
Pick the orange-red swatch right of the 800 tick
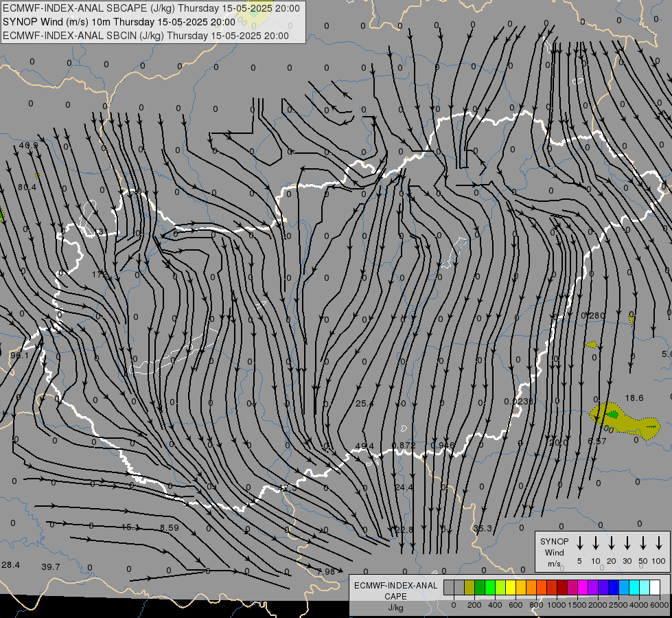coord(542,588)
